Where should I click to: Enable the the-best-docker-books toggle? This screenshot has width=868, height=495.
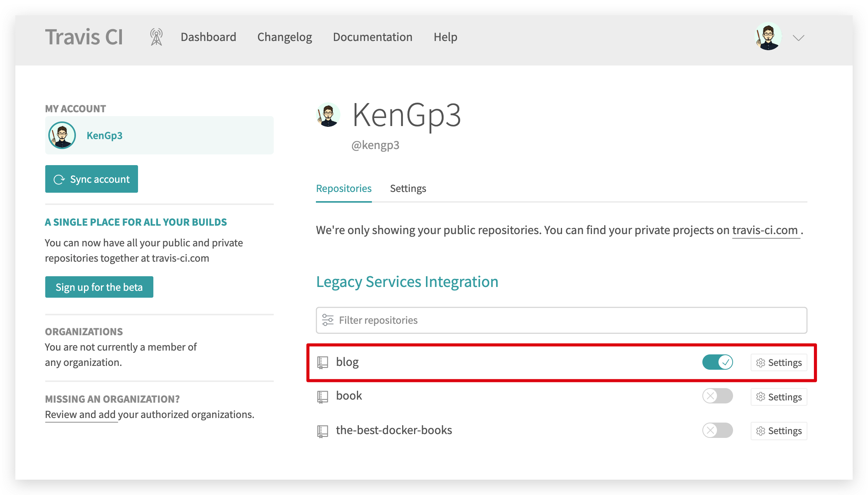click(717, 430)
